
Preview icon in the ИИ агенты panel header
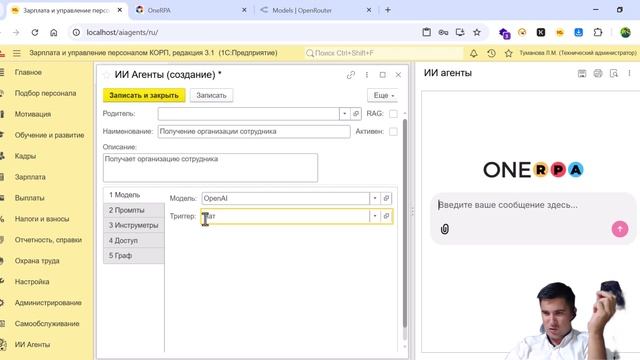(x=613, y=73)
